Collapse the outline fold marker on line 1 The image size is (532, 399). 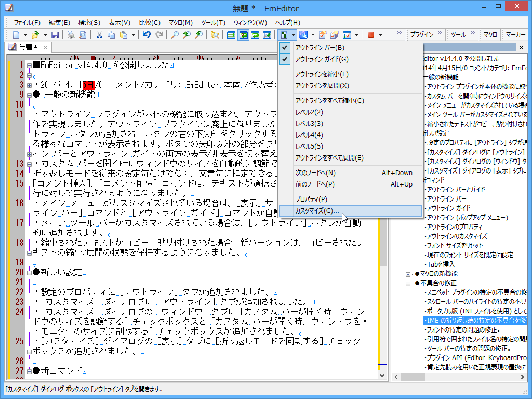[29, 65]
